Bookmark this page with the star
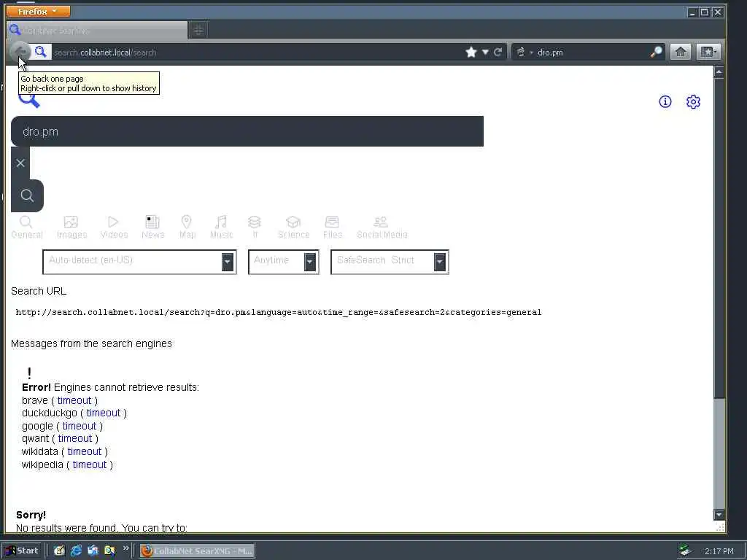Screen dimensions: 747x560 tap(471, 52)
